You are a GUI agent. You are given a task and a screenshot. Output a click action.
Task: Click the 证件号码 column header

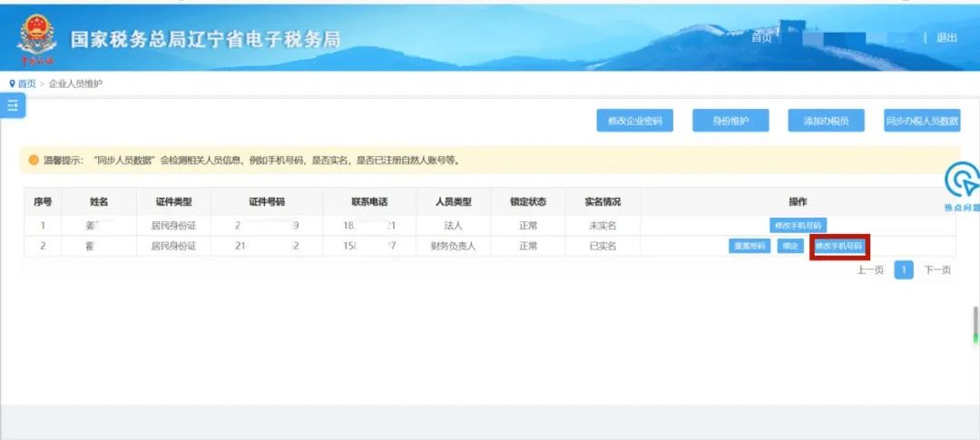tap(267, 202)
